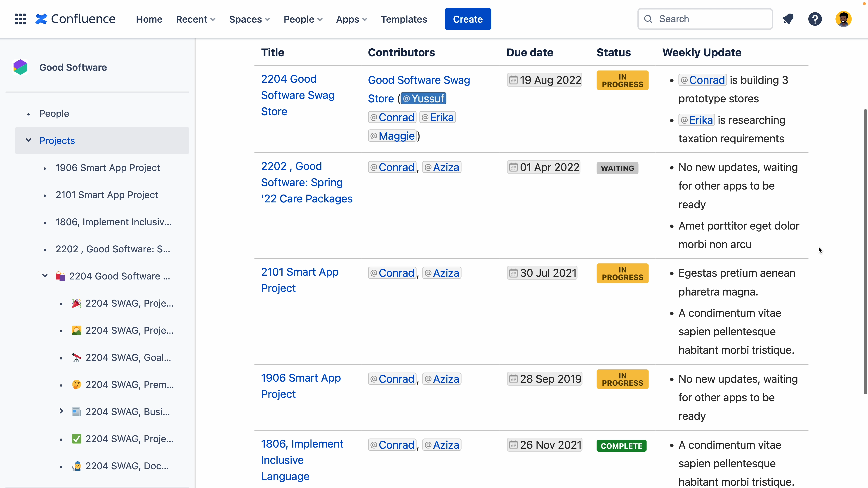Image resolution: width=868 pixels, height=488 pixels.
Task: Open 1906 Smart App Project in sidebar
Action: click(x=108, y=168)
